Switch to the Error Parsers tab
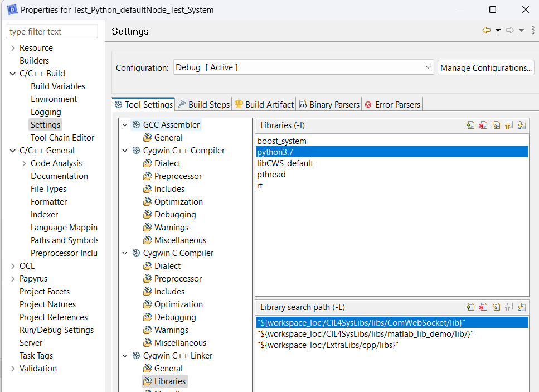 click(x=392, y=104)
